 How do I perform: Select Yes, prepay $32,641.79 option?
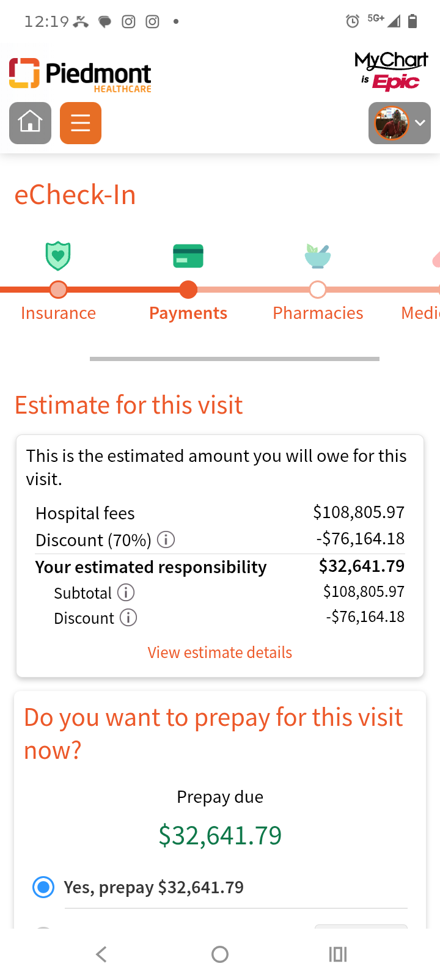[43, 887]
